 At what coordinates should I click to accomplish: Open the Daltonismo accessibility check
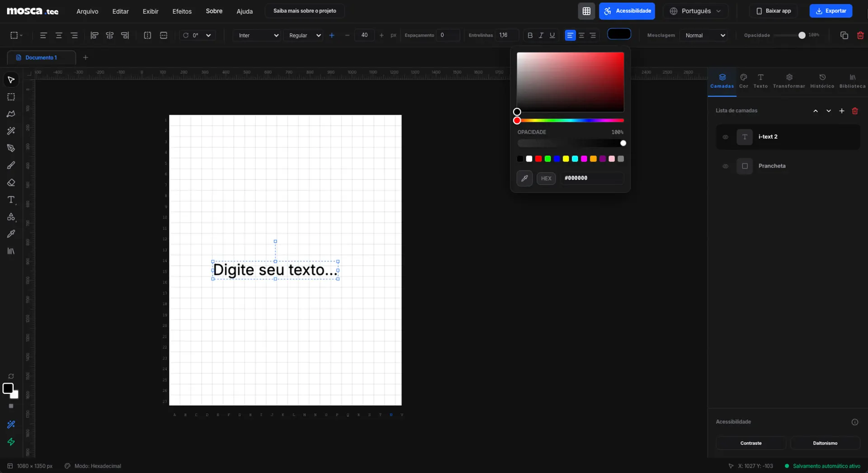pos(825,443)
